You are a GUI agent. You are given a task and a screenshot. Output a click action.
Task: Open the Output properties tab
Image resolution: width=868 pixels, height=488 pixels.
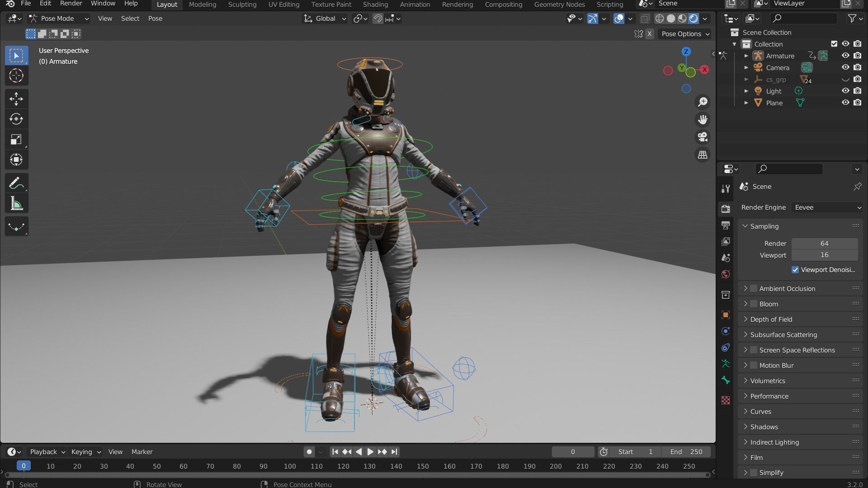[726, 225]
